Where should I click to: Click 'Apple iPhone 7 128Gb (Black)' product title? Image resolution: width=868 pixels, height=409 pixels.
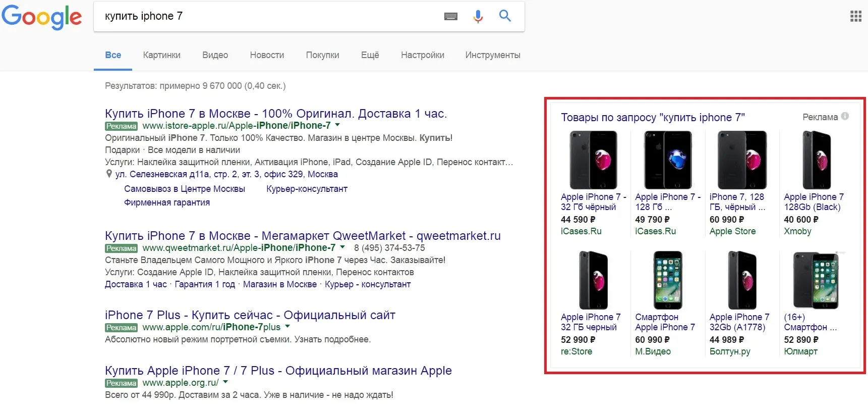point(814,202)
